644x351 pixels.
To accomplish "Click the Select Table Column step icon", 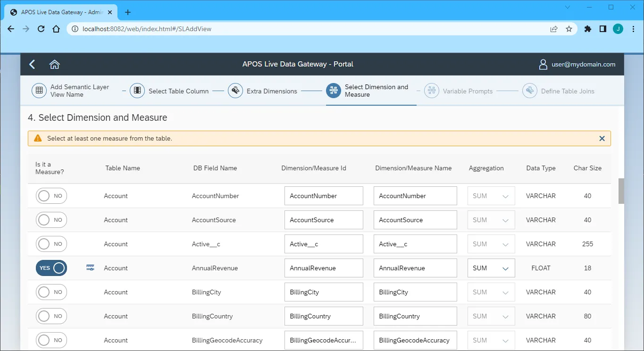I will [137, 91].
